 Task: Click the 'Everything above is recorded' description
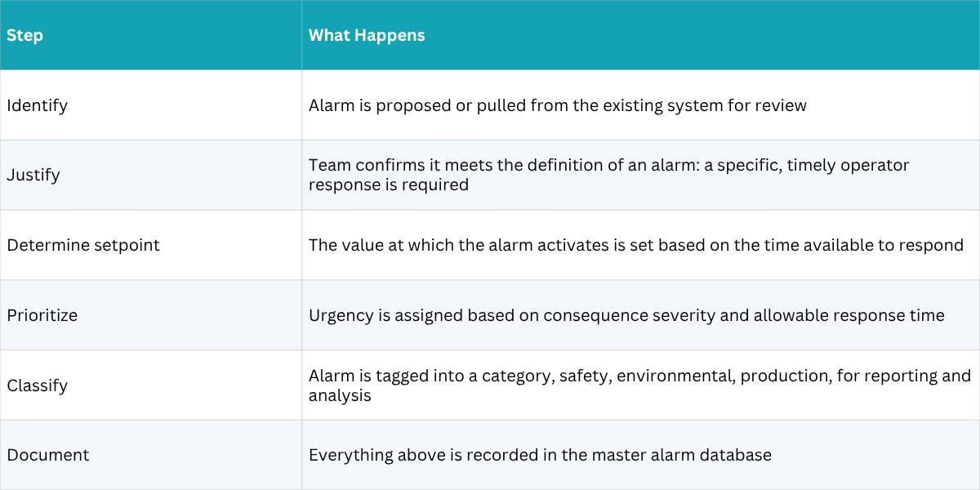(x=540, y=455)
